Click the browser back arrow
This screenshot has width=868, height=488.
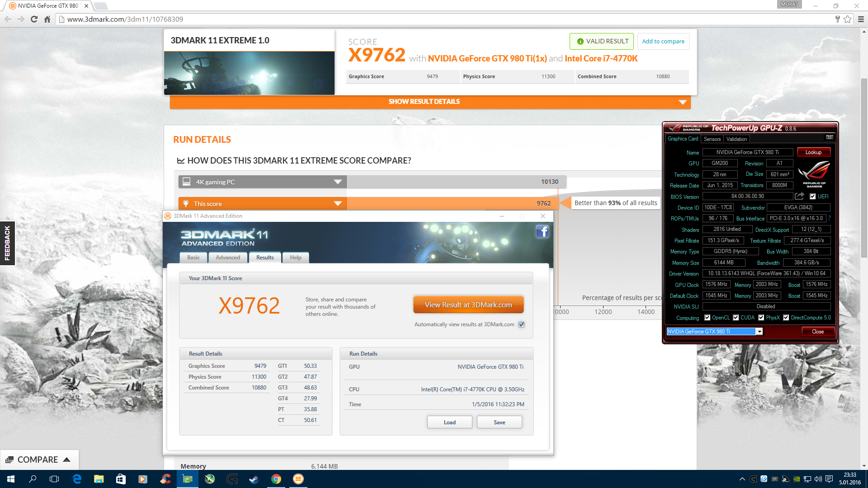point(8,19)
